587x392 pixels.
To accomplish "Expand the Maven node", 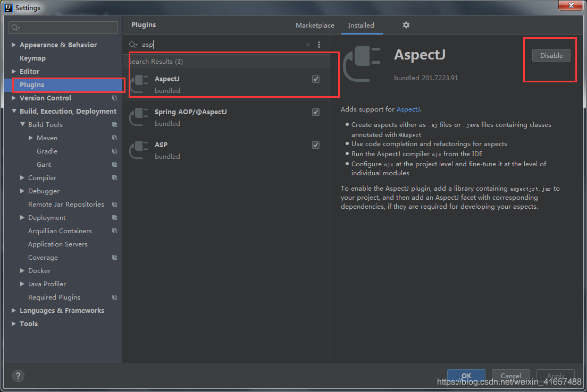I will pyautogui.click(x=31, y=138).
